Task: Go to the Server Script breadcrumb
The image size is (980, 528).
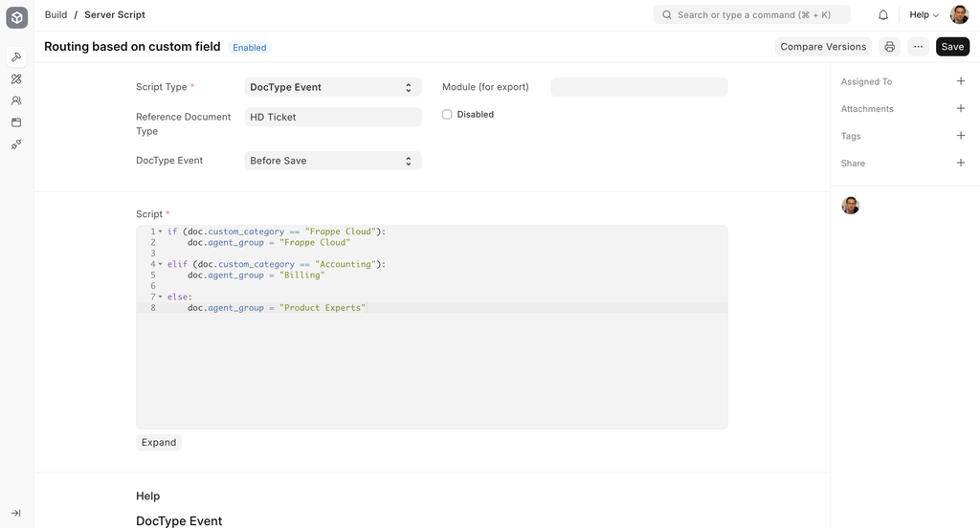Action: click(x=115, y=15)
